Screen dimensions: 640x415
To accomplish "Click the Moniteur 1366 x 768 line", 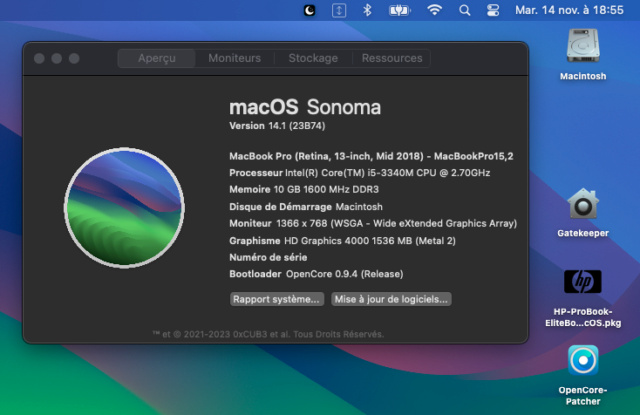I will click(373, 224).
